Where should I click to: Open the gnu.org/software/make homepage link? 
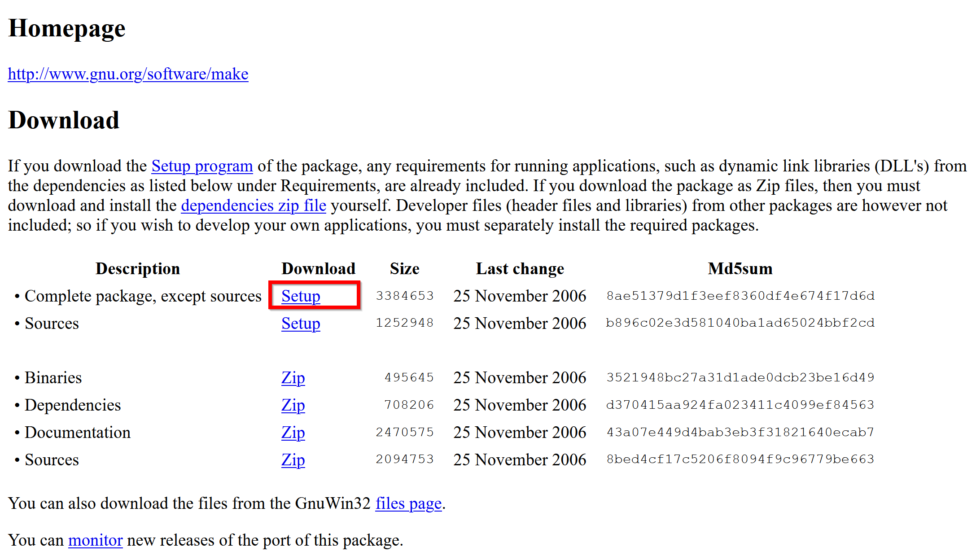(x=128, y=74)
